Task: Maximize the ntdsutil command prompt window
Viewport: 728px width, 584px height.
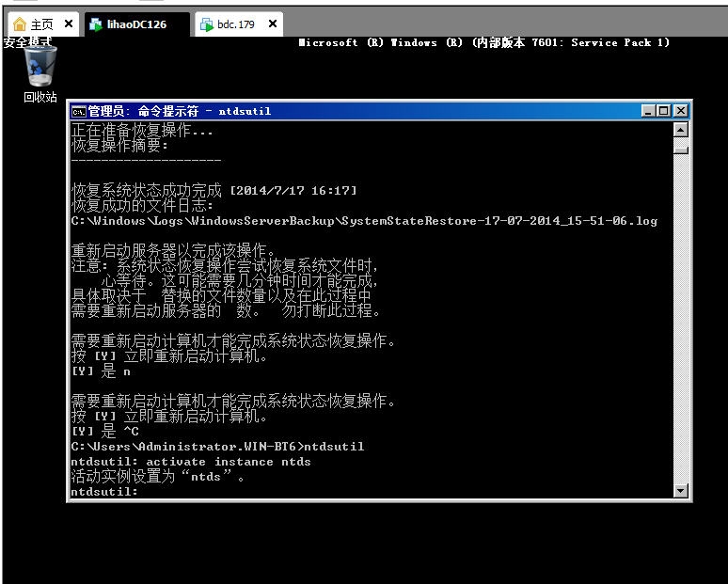Action: pos(664,111)
